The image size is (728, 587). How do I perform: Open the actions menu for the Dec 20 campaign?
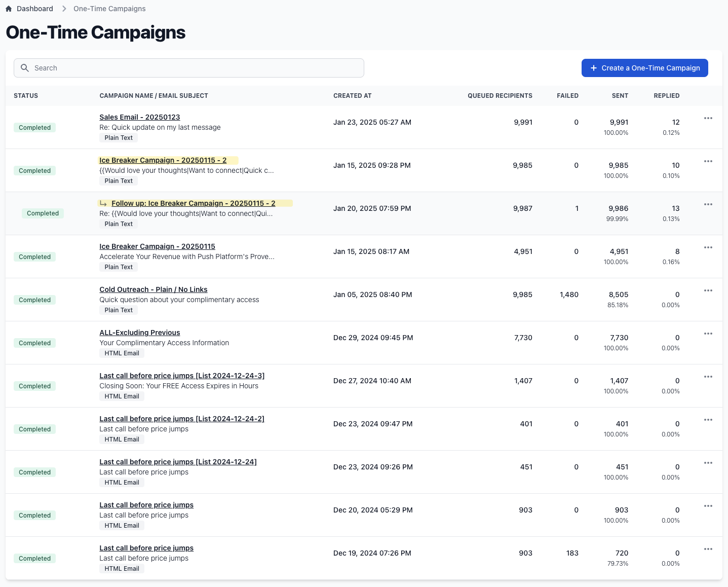(x=708, y=506)
